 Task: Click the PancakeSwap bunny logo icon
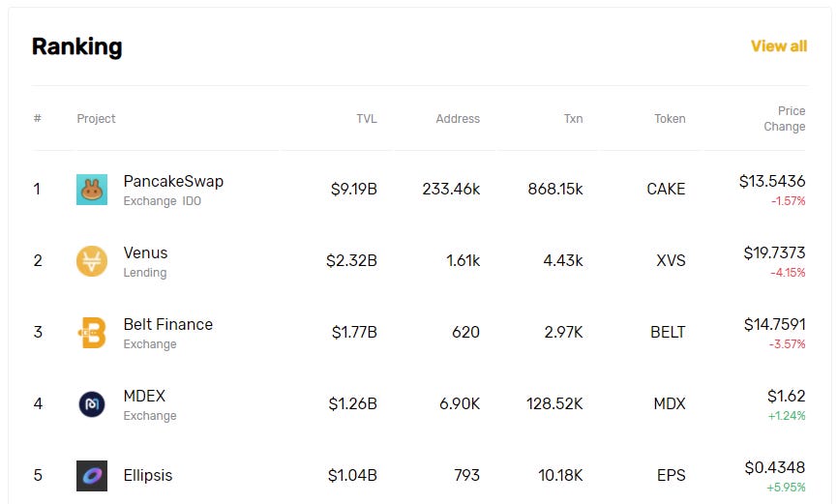[92, 190]
